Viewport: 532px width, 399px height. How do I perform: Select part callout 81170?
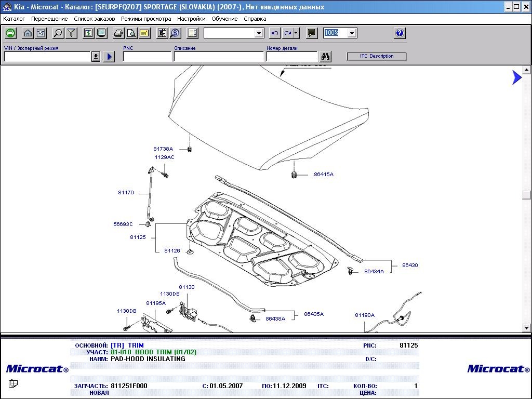pyautogui.click(x=126, y=192)
